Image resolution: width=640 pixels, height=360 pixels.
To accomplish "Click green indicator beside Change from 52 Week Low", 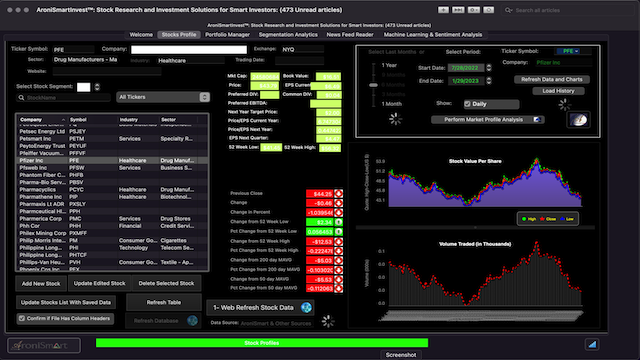I will coord(338,222).
